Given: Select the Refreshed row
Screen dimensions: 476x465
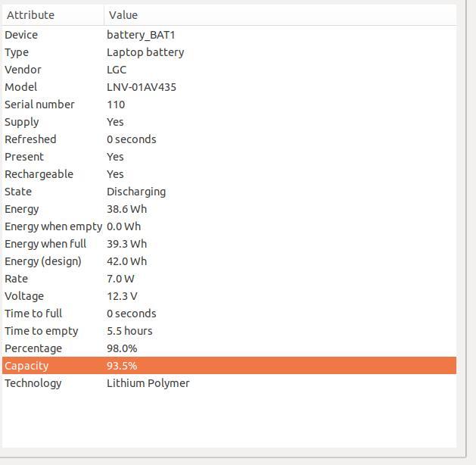Looking at the screenshot, I should click(229, 139).
